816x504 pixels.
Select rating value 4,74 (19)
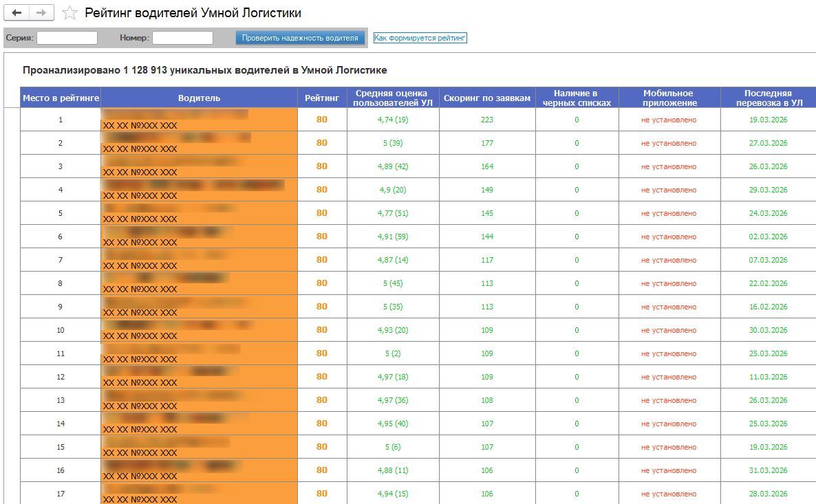tap(393, 120)
